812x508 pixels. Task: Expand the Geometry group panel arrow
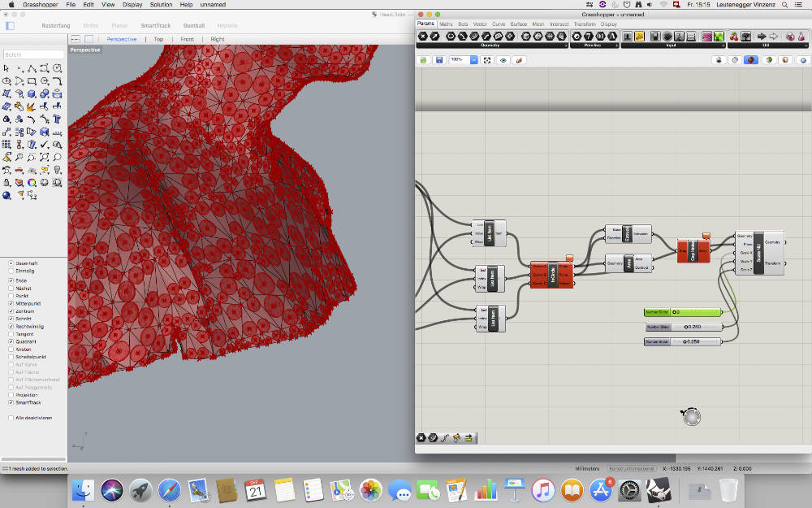(565, 46)
